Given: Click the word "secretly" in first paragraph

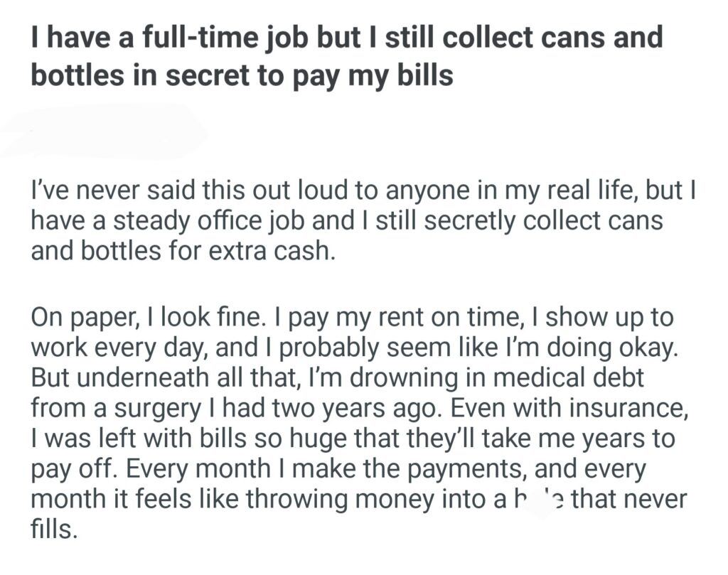Looking at the screenshot, I should tap(447, 222).
